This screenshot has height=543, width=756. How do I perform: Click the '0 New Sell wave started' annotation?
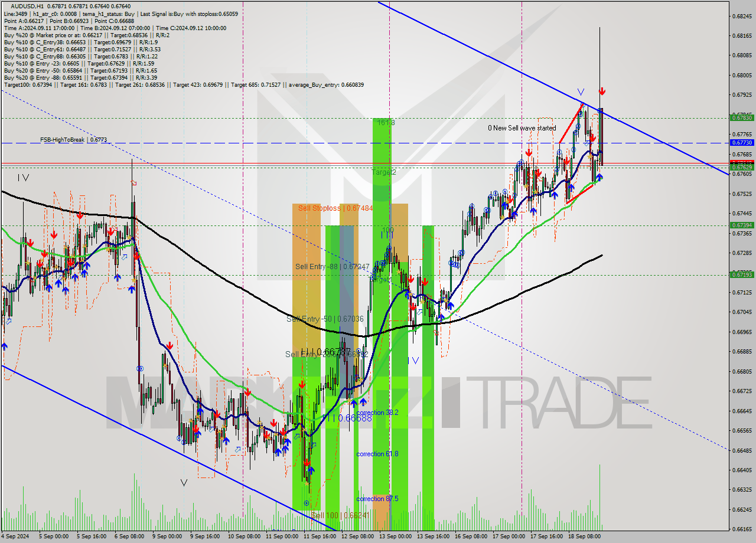(522, 128)
